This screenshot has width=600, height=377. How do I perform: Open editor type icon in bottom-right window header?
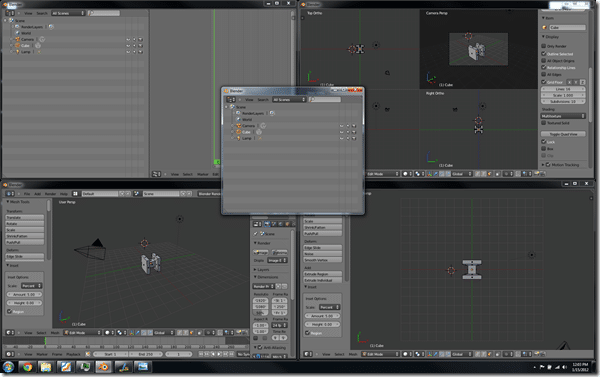tap(308, 354)
